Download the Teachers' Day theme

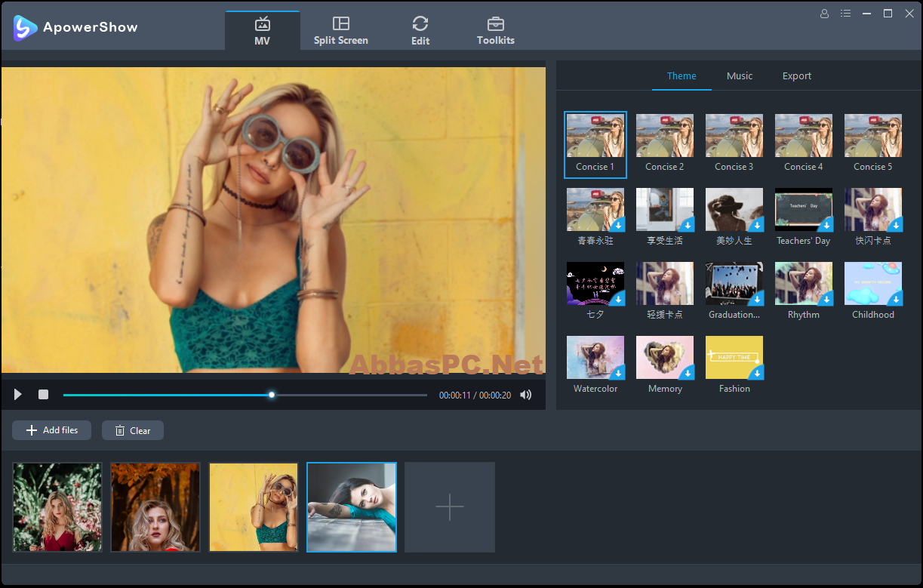(x=826, y=224)
